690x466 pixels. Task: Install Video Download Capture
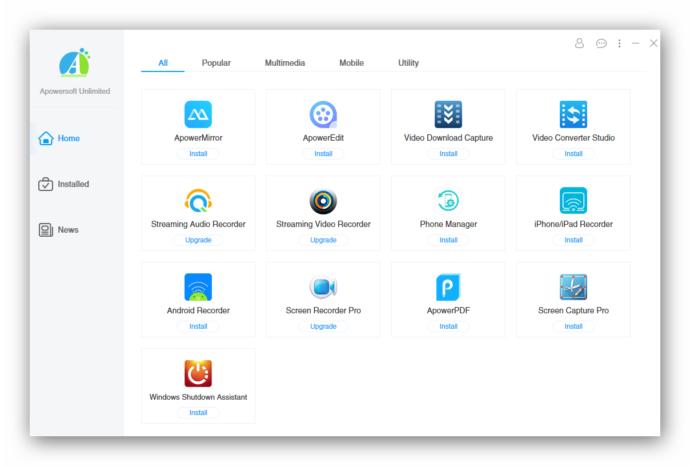[x=448, y=154]
